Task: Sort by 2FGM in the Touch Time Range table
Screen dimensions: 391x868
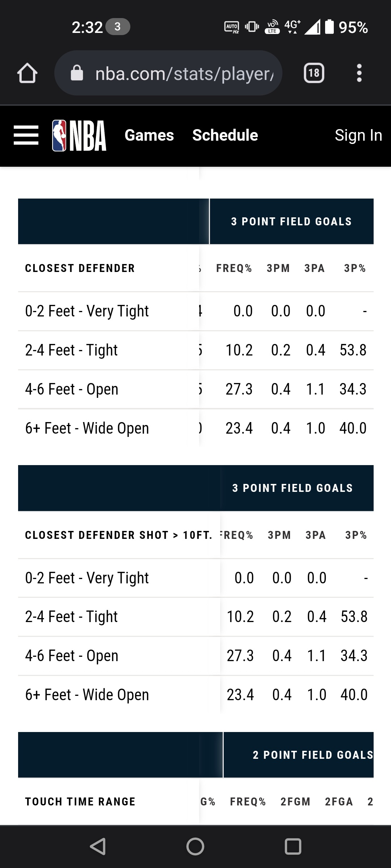Action: tap(295, 802)
